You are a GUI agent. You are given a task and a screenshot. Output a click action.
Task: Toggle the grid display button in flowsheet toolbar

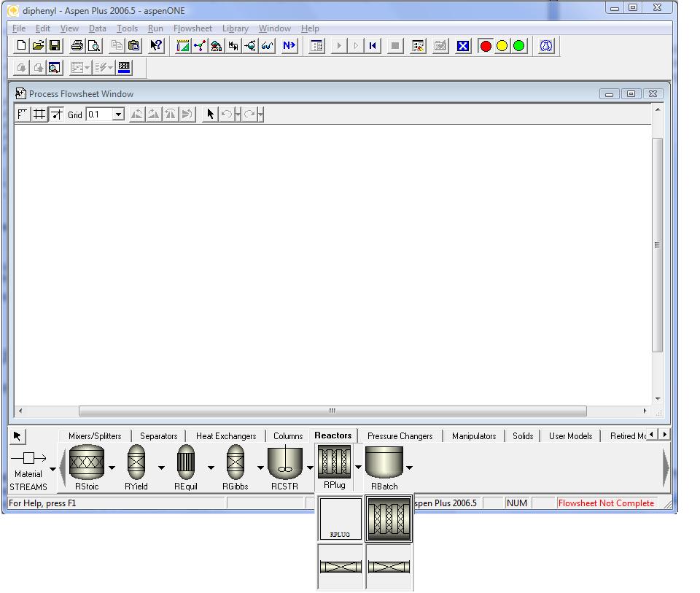coord(39,115)
